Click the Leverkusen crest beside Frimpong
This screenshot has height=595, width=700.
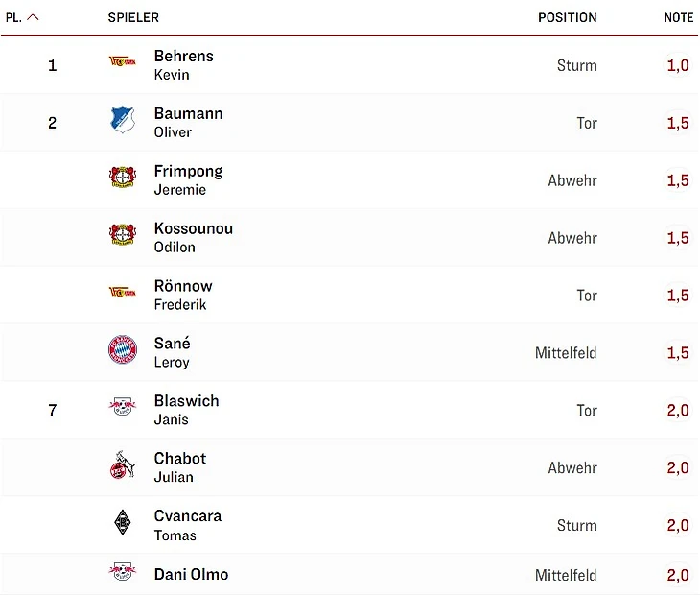point(123,178)
